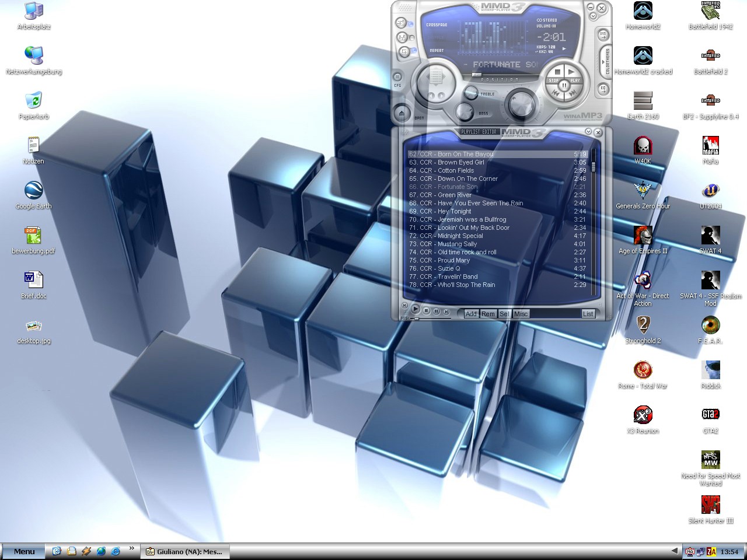This screenshot has height=560, width=747.
Task: Select track 68 Have You Ever Seen The Rain
Action: point(497,203)
